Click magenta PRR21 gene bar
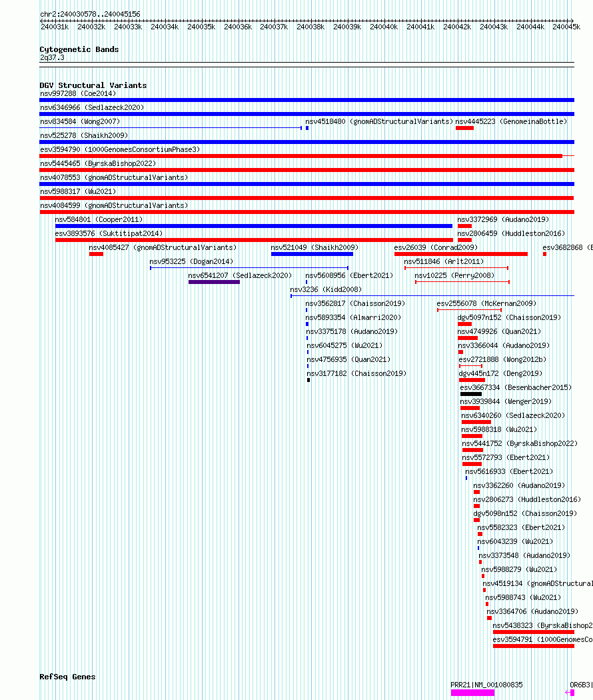 [472, 693]
